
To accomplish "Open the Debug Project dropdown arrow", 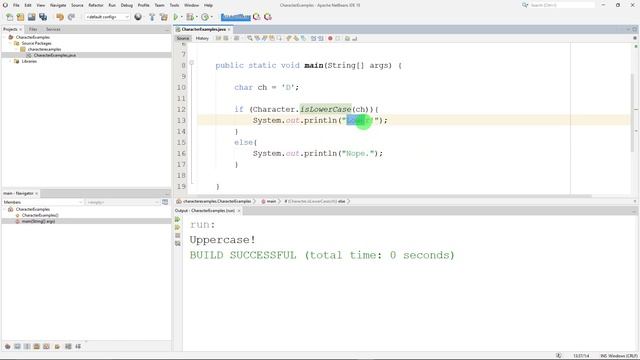I will (x=196, y=17).
